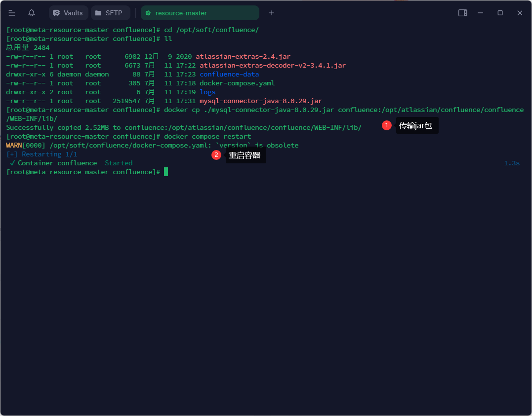Click the WARN[0000] warning label
532x416 pixels.
tap(26, 146)
